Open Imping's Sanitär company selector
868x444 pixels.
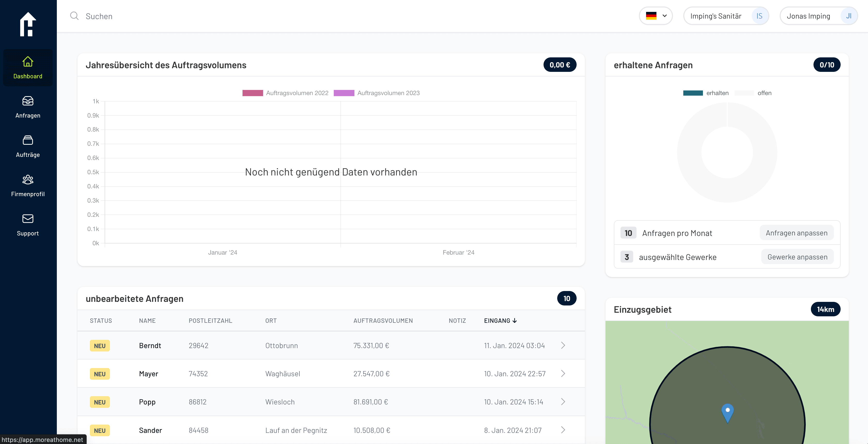(726, 16)
